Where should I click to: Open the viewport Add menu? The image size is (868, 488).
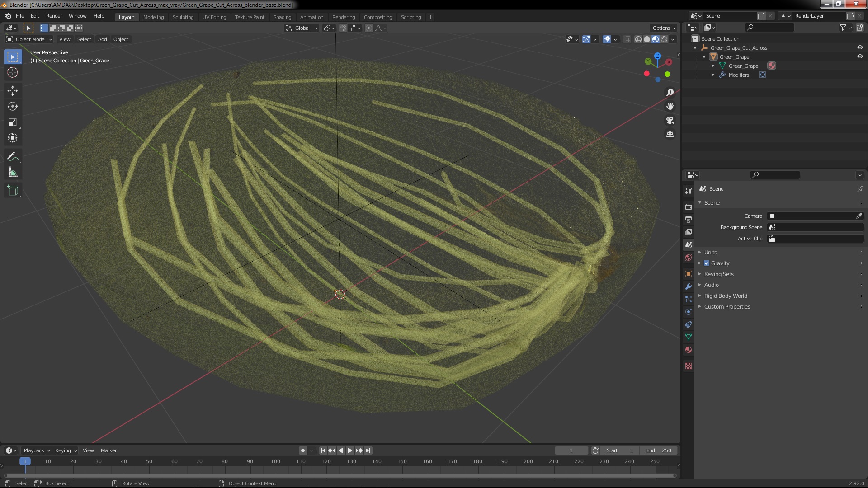click(103, 39)
